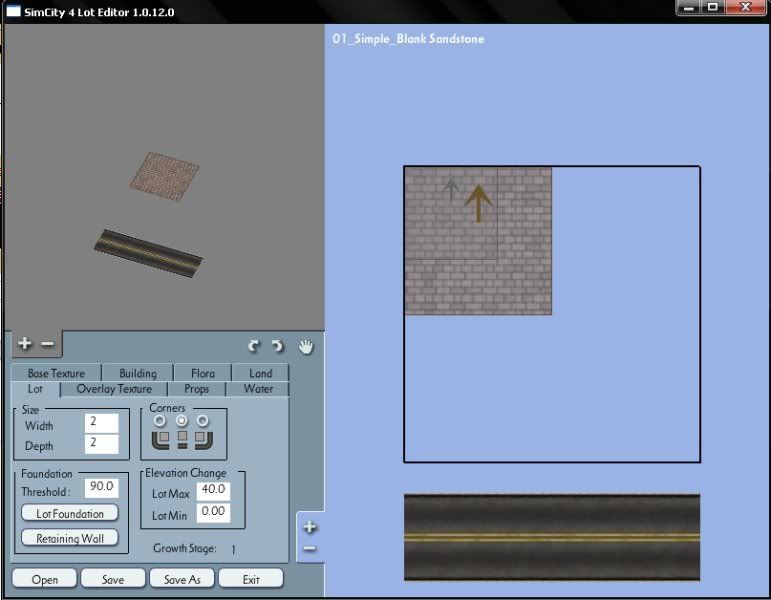Open the Base Texture tab
Viewport: 771px width, 600px height.
point(56,373)
